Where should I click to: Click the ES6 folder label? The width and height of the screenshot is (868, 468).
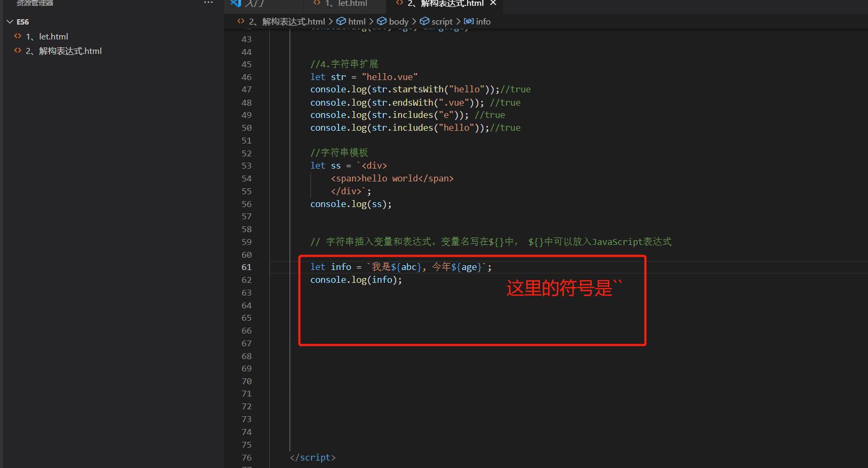coord(22,22)
